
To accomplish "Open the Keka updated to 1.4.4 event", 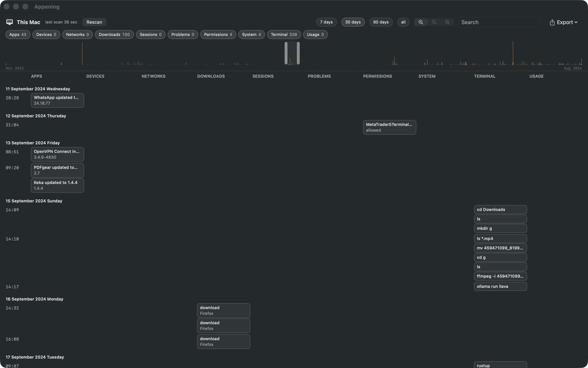I will pyautogui.click(x=57, y=185).
